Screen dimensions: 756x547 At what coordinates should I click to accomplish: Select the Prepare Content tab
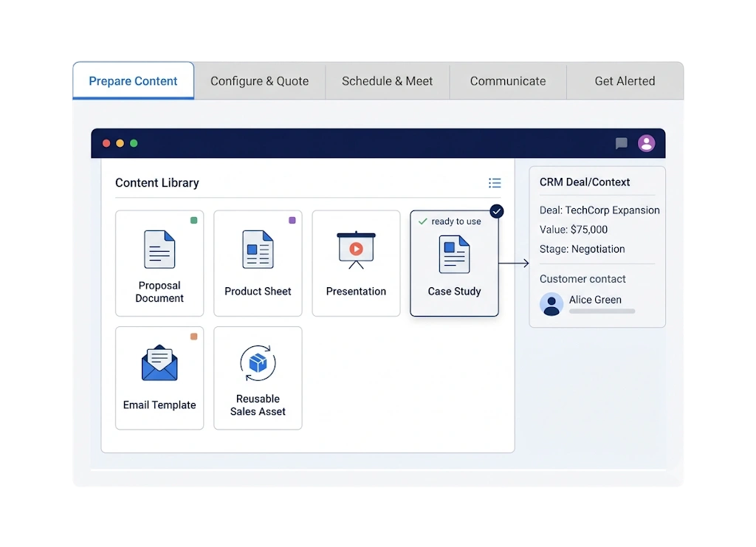coord(133,81)
